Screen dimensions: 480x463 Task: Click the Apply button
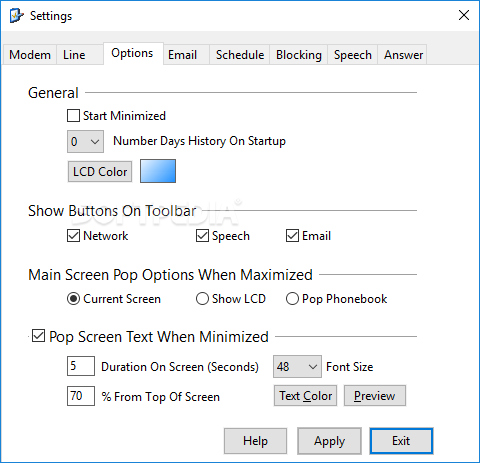point(329,441)
